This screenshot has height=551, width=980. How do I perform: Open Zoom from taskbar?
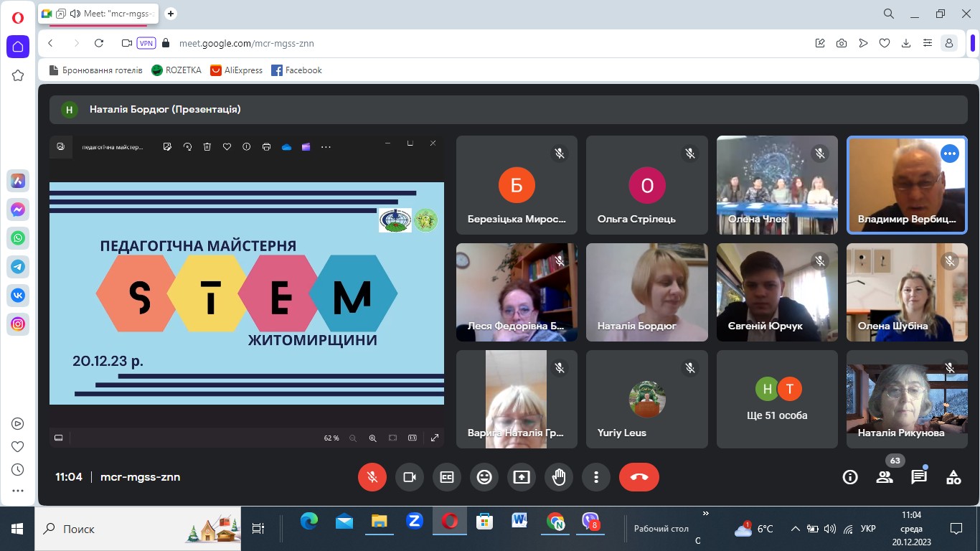click(x=415, y=522)
